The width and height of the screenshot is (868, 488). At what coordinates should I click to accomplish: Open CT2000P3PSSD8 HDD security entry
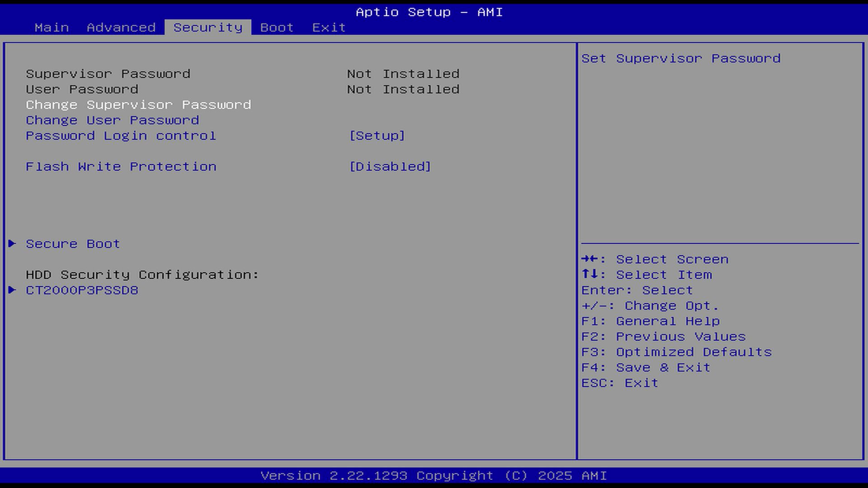82,290
